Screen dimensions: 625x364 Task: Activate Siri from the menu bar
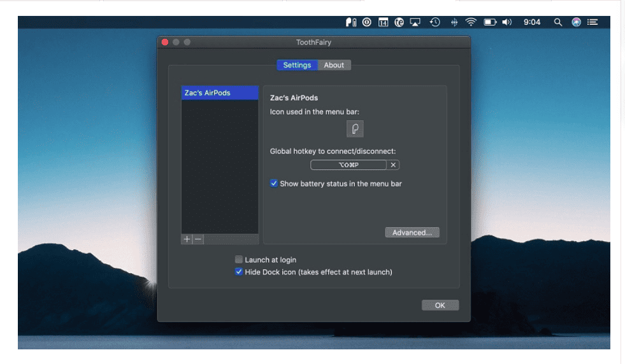click(576, 22)
